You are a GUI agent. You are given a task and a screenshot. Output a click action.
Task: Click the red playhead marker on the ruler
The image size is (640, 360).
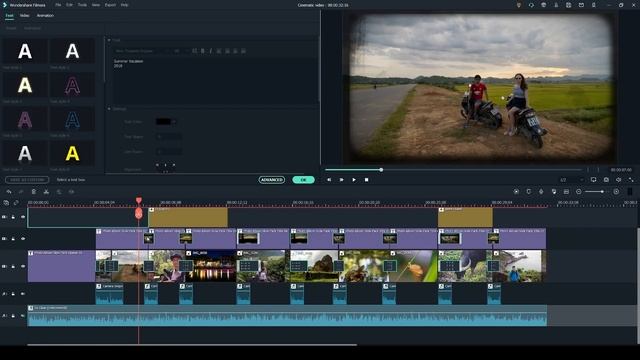(139, 200)
